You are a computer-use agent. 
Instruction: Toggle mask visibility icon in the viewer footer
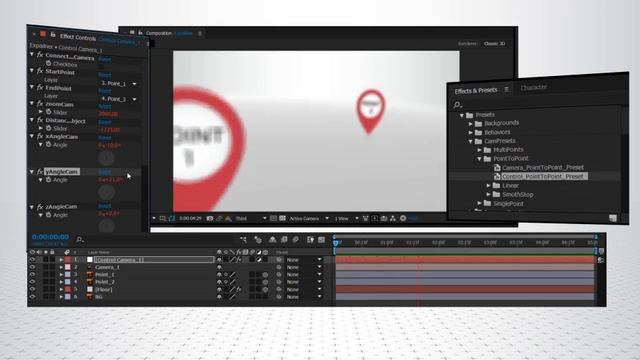click(171, 218)
